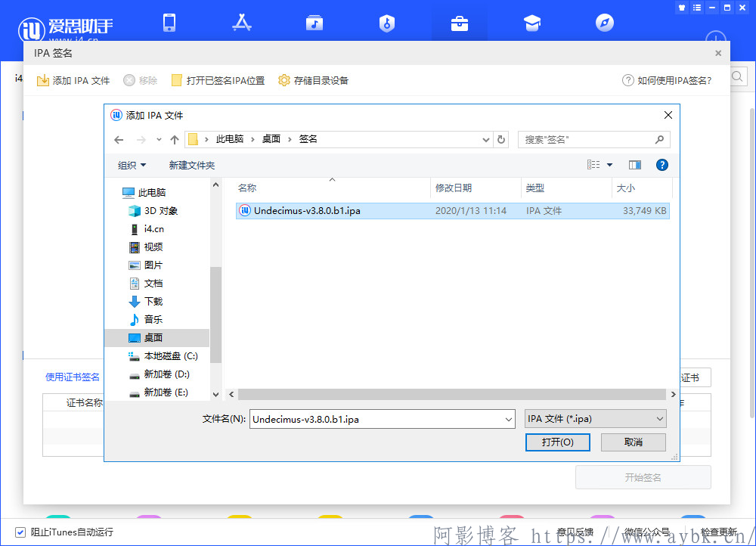Click the search magnifier in file dialog
Screen dimensions: 756x546
tap(659, 140)
